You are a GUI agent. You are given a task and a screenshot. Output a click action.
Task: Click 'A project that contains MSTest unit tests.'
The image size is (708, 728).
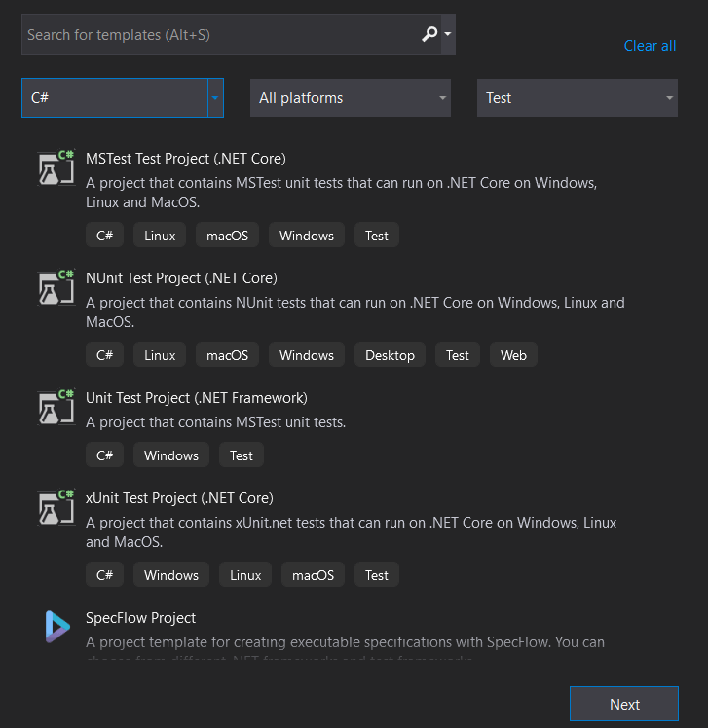(x=215, y=422)
